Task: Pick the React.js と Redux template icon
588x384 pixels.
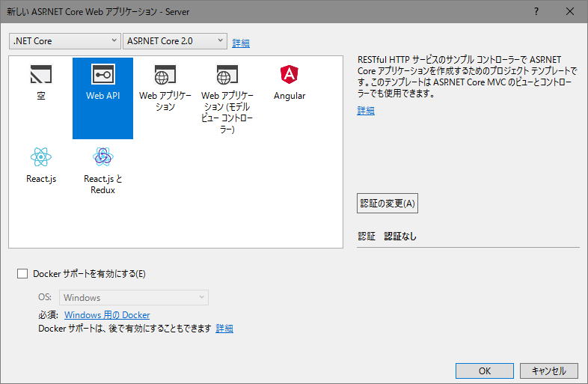Action: (102, 157)
